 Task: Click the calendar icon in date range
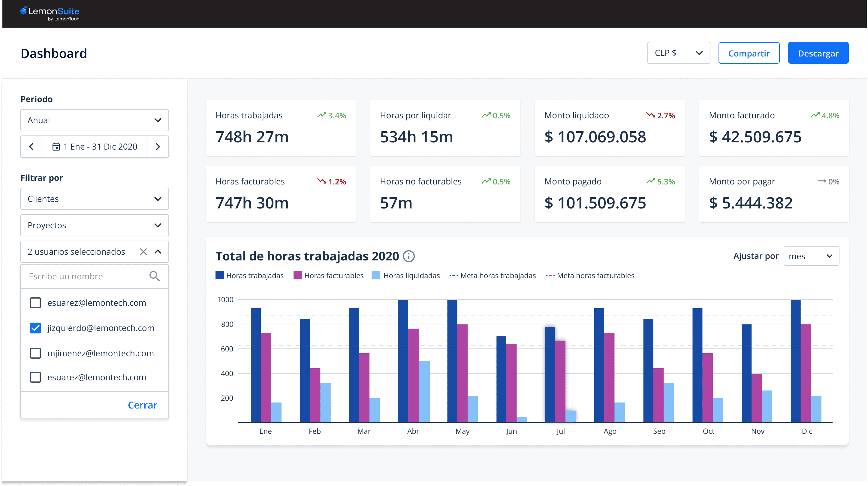(x=56, y=147)
